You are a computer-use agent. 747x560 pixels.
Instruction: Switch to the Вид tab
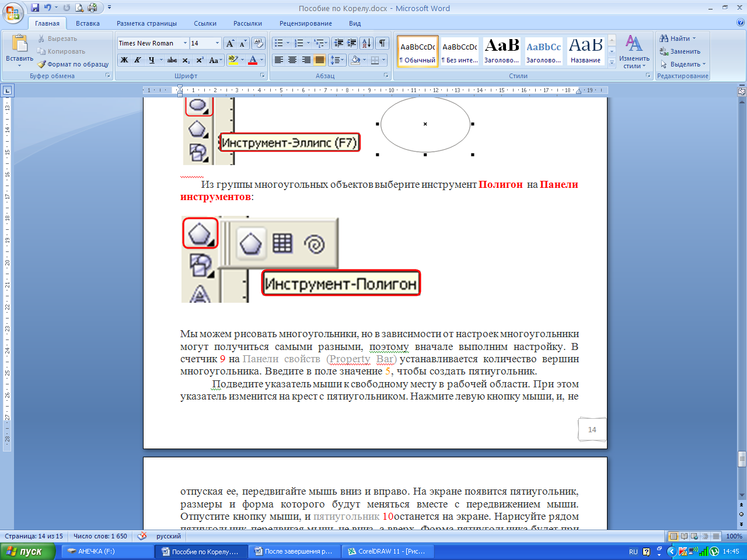click(355, 23)
